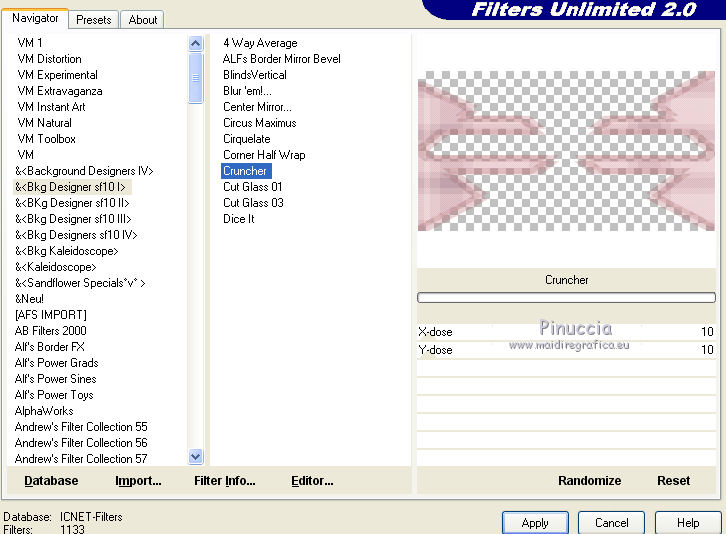Click the progress bar under Cruncher
Image resolution: width=726 pixels, height=534 pixels.
pos(566,297)
